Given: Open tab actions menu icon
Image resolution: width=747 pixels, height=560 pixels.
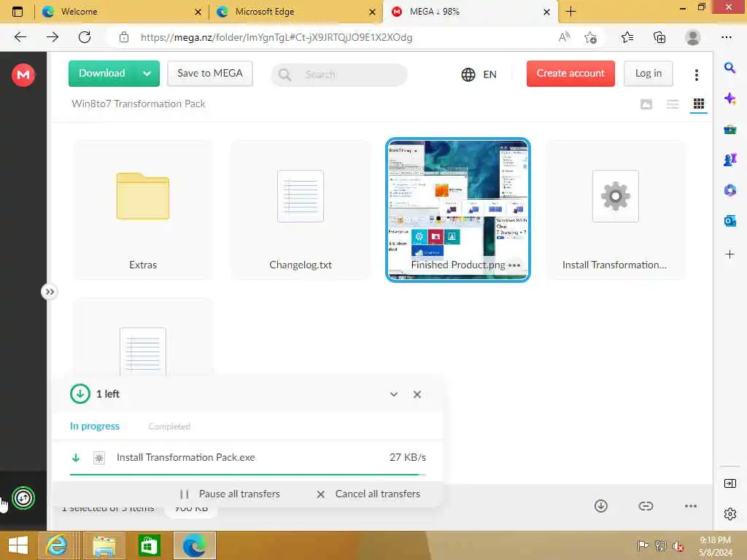Looking at the screenshot, I should pyautogui.click(x=18, y=12).
